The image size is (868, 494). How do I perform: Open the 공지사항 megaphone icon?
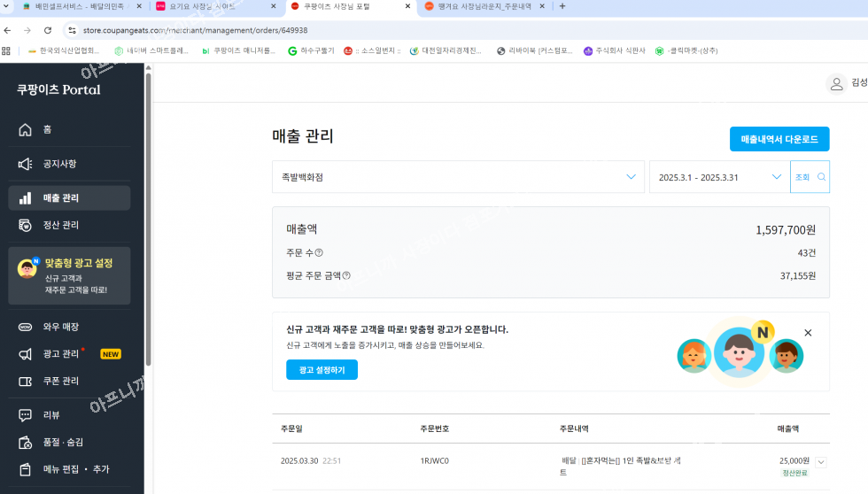26,164
